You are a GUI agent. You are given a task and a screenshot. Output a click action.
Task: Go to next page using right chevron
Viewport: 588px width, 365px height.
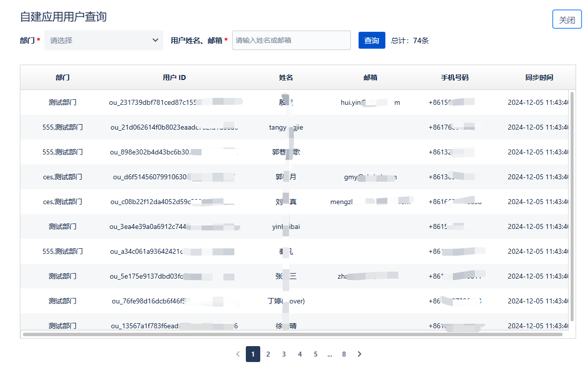[x=359, y=354]
